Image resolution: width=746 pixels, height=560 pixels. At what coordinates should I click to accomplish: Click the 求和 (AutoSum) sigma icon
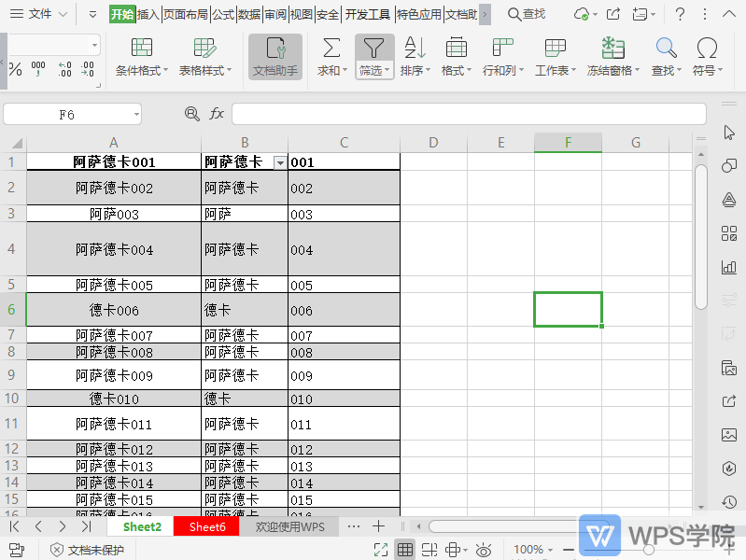click(x=331, y=49)
